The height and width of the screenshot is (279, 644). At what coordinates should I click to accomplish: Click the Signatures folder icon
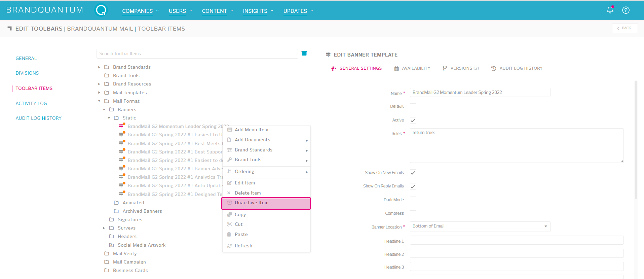pyautogui.click(x=111, y=219)
